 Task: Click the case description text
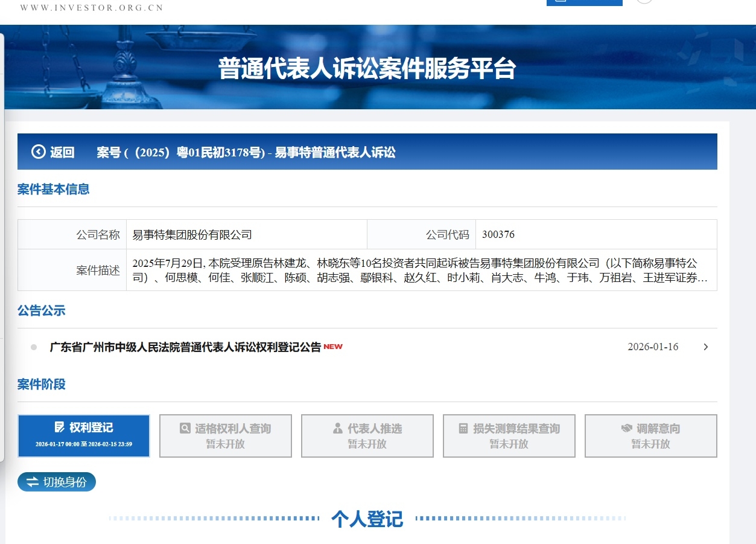tap(420, 270)
